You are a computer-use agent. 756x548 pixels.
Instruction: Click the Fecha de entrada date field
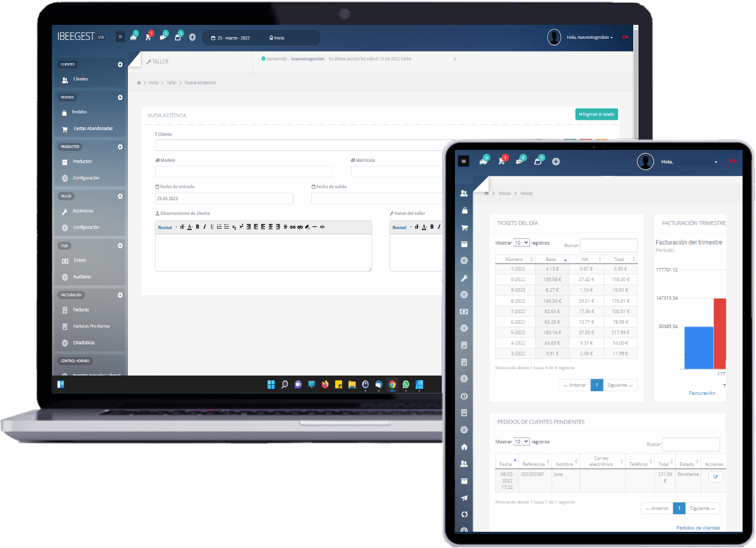pos(224,198)
